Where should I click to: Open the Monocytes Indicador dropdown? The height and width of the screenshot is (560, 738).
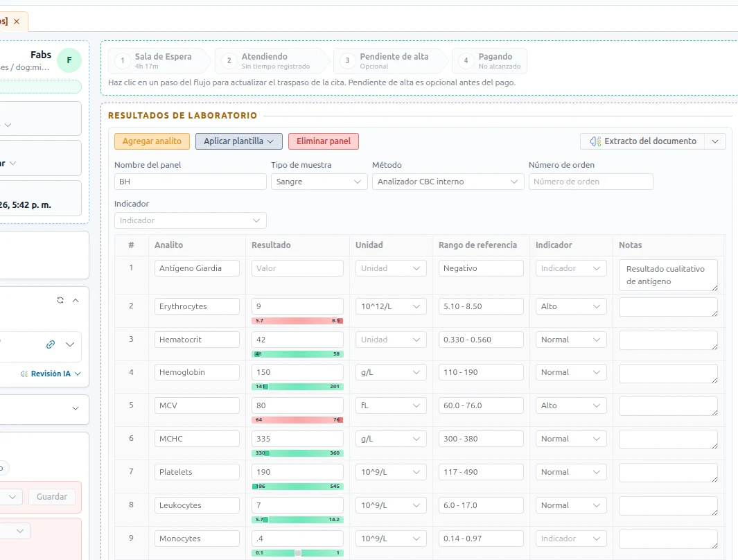tap(571, 539)
